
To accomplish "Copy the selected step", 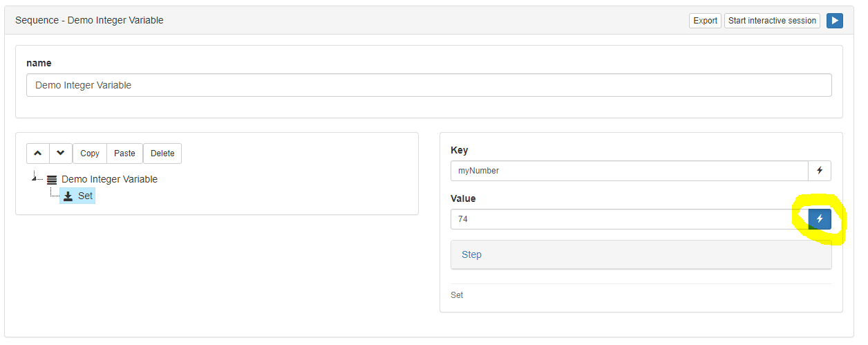I will (x=90, y=153).
